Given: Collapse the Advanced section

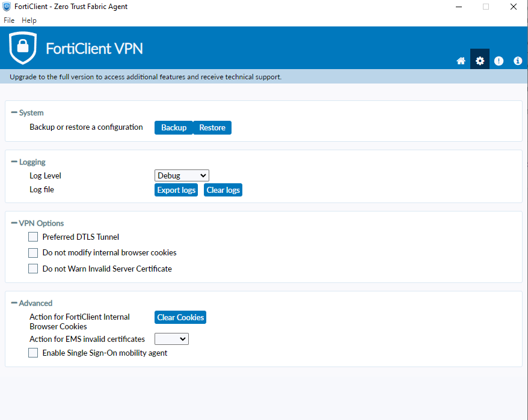Looking at the screenshot, I should point(14,303).
